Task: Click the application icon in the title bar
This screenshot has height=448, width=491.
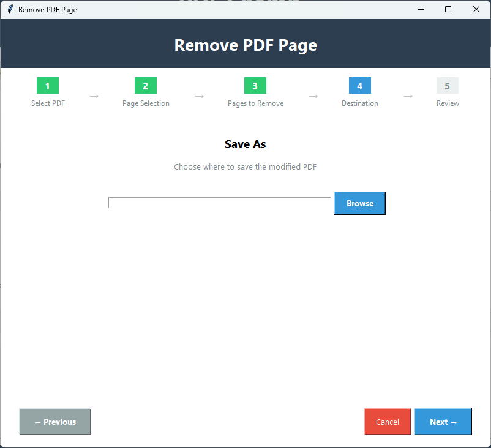Action: 9,9
